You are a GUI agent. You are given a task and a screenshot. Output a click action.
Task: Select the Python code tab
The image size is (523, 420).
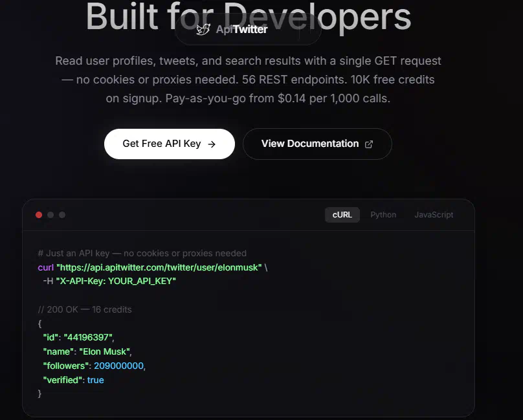click(x=383, y=215)
